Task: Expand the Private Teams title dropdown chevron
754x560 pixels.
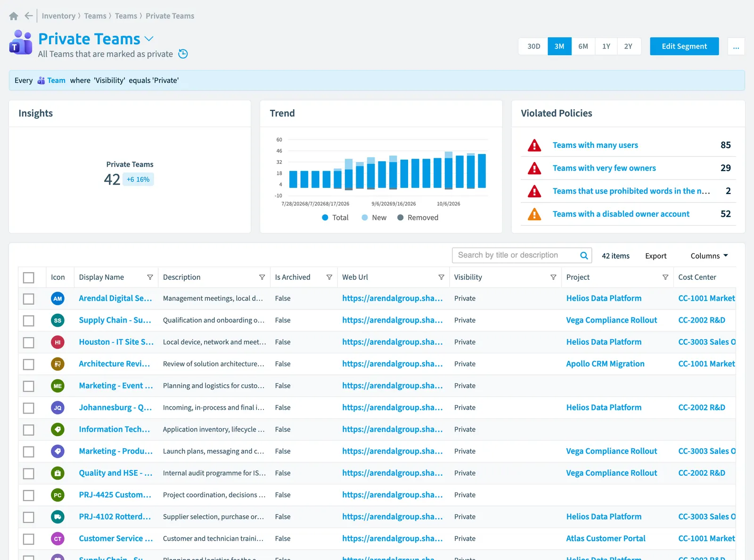Action: click(x=149, y=39)
